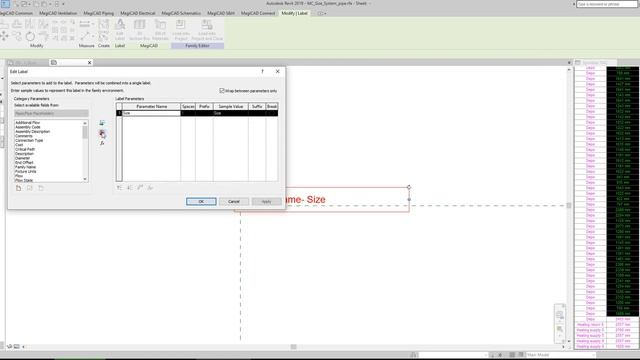Open the MagiCAD Piping ribbon tab
This screenshot has height=360, width=640.
(x=99, y=13)
